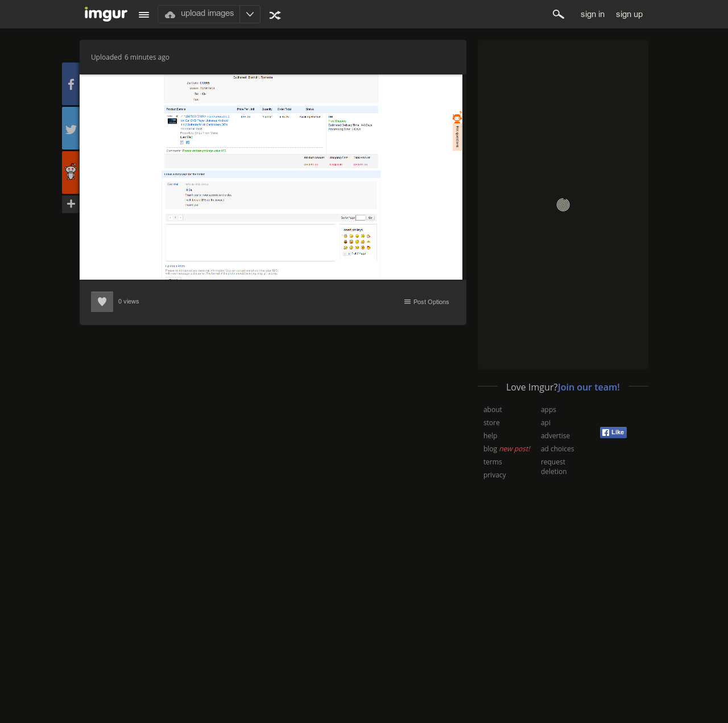
Task: Click the Join our team link
Action: [589, 387]
